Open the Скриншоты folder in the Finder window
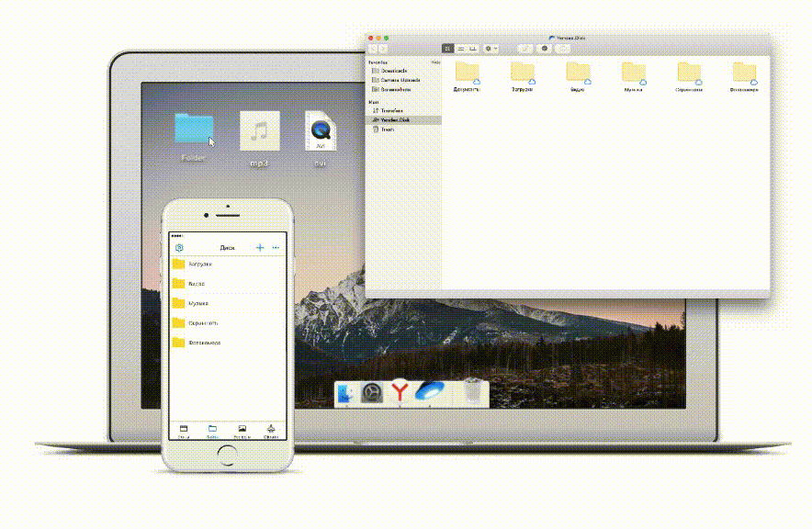The width and height of the screenshot is (812, 529). (x=689, y=76)
